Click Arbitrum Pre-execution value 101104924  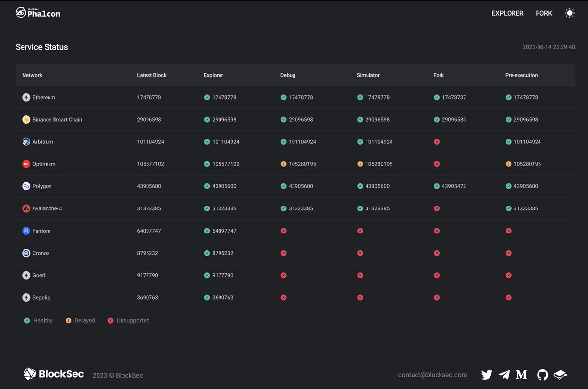[527, 142]
